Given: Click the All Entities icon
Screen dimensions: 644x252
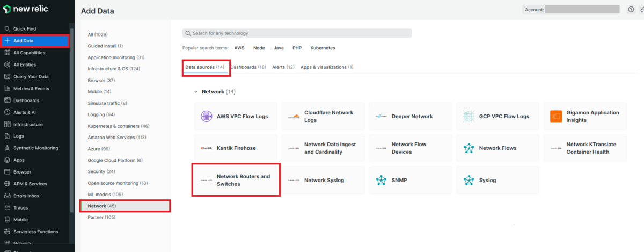Looking at the screenshot, I should click(7, 64).
